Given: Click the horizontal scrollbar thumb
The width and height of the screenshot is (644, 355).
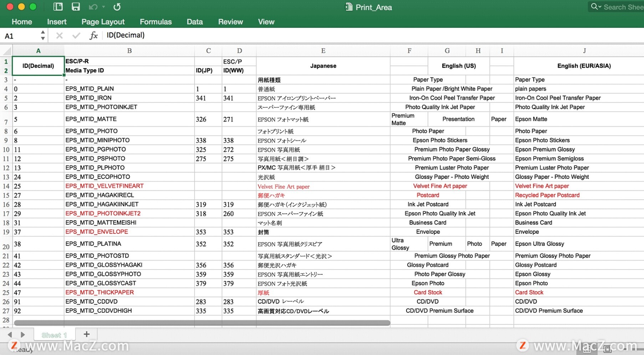Looking at the screenshot, I should (202, 323).
